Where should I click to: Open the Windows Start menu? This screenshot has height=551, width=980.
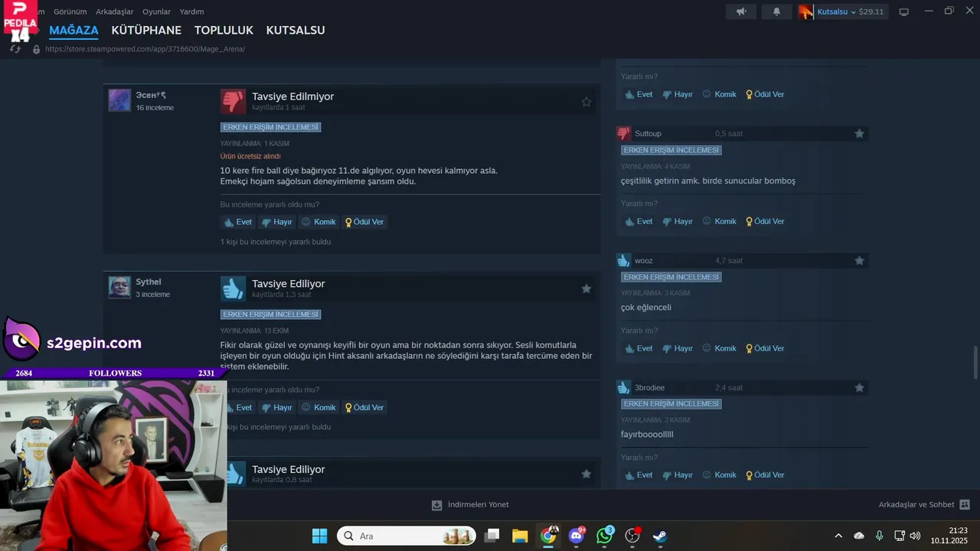[320, 536]
